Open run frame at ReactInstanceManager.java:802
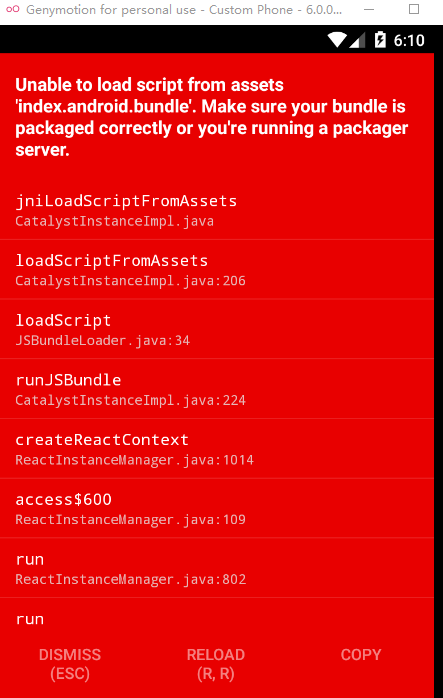Image resolution: width=443 pixels, height=698 pixels. coord(217,568)
